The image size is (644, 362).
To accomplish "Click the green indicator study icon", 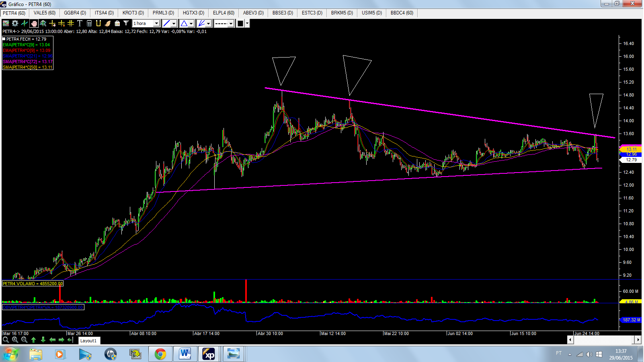I will (x=25, y=23).
